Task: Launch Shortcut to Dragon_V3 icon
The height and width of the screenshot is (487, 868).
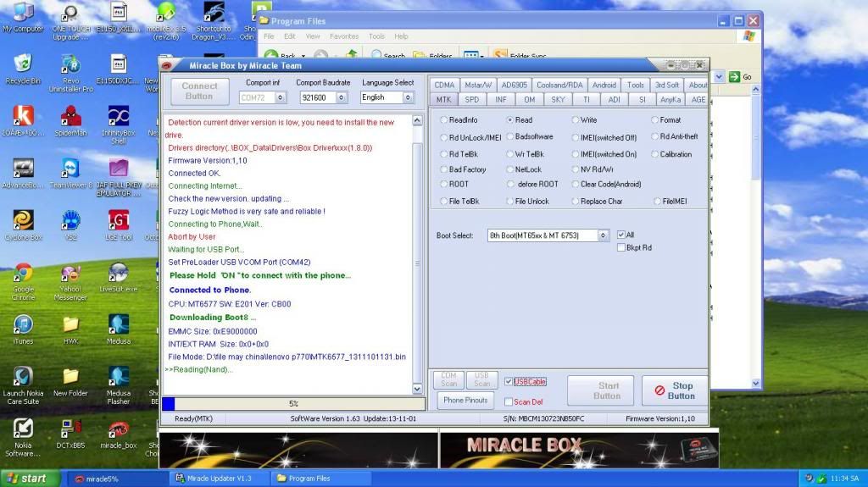Action: pos(214,21)
